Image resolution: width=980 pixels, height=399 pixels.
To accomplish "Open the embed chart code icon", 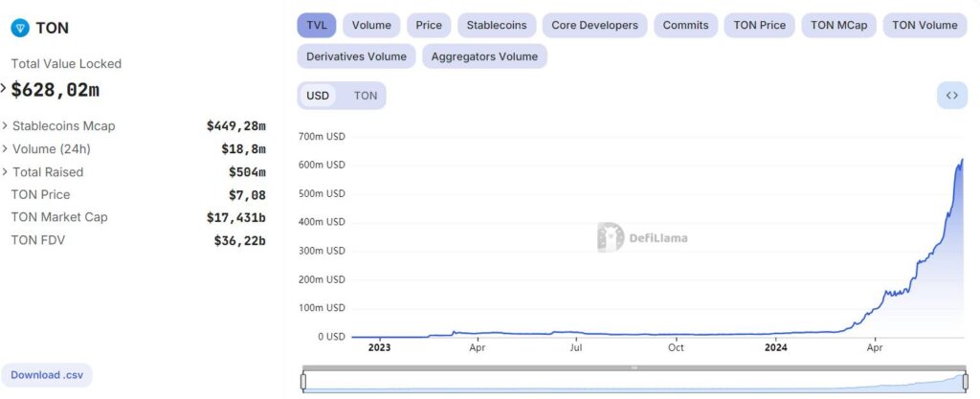I will click(x=952, y=96).
